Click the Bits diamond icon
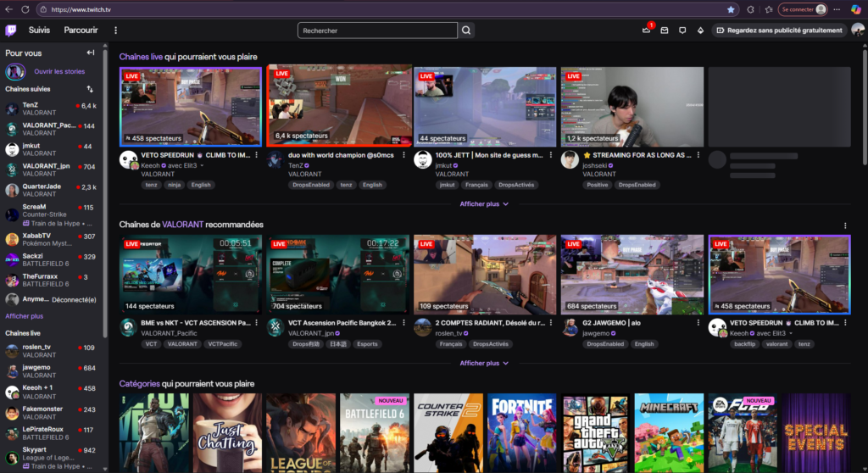 coord(700,31)
